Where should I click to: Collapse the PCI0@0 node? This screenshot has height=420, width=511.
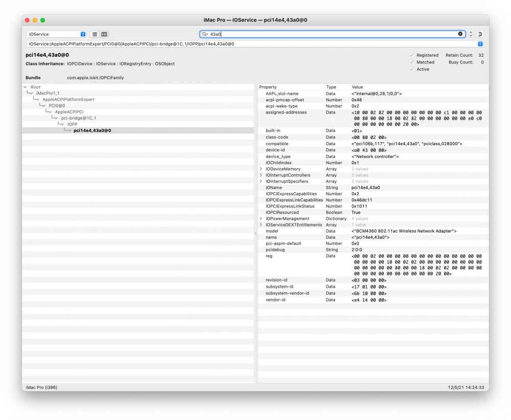43,106
